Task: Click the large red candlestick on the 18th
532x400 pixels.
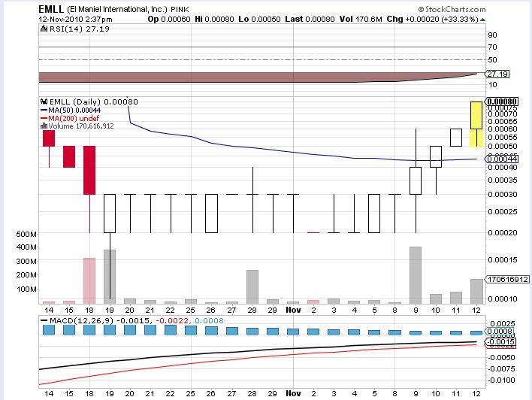Action: (89, 170)
